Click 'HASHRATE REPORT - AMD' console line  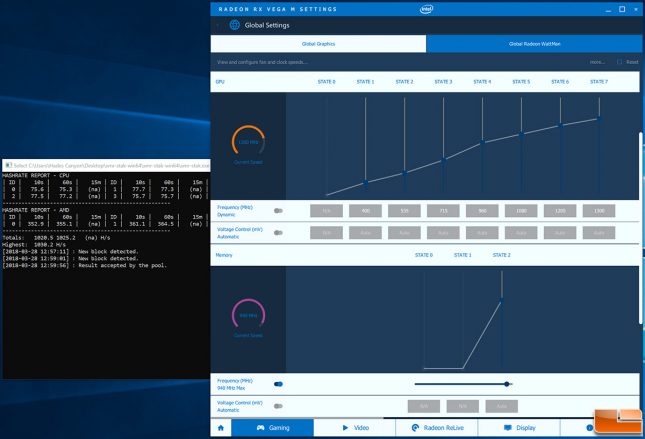[36, 210]
